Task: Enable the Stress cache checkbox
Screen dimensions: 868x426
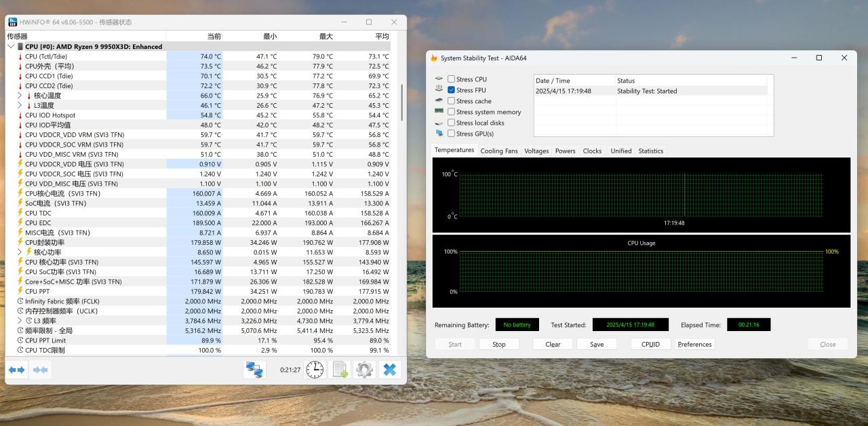Action: [x=451, y=100]
